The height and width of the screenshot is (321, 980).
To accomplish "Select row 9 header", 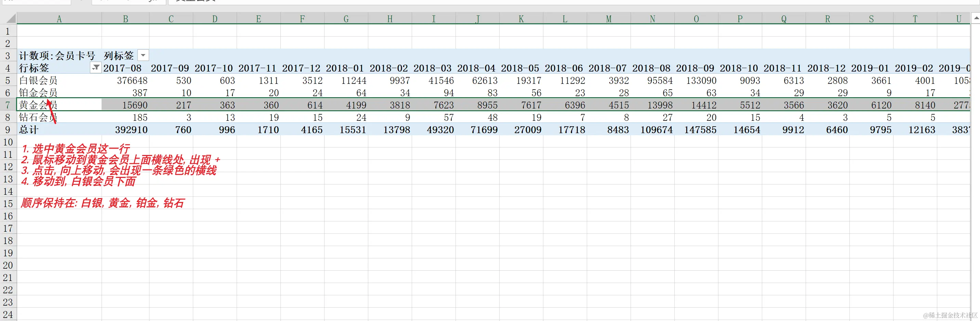I will click(x=8, y=129).
